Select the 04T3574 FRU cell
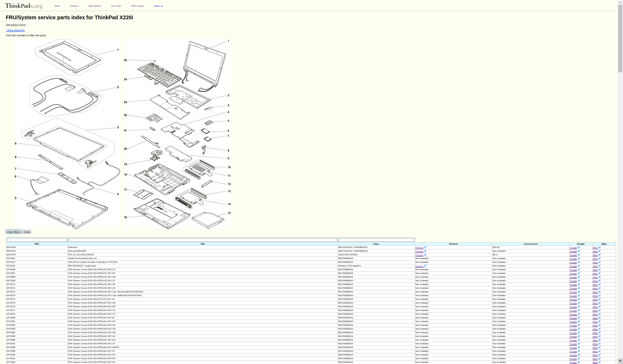This screenshot has width=623, height=364. coord(37,299)
